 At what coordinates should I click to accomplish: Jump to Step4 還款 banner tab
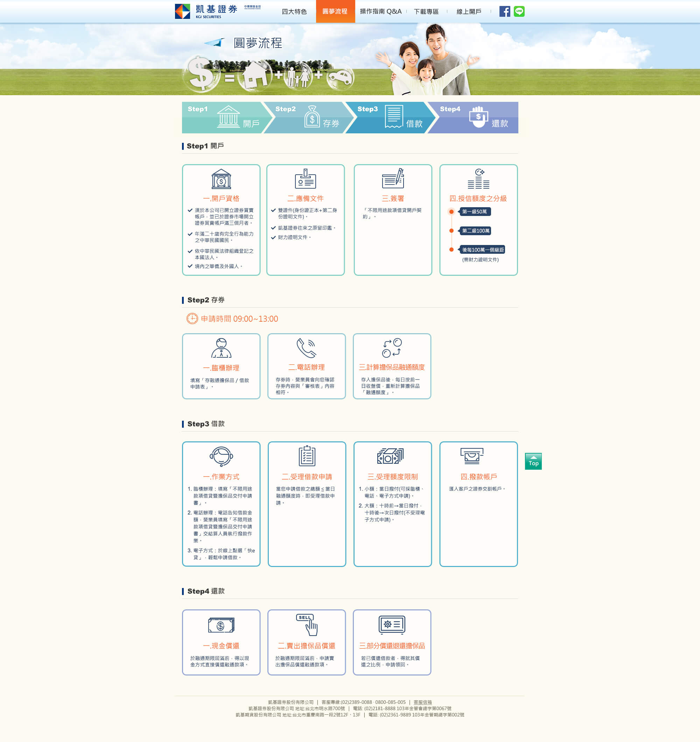(x=474, y=118)
